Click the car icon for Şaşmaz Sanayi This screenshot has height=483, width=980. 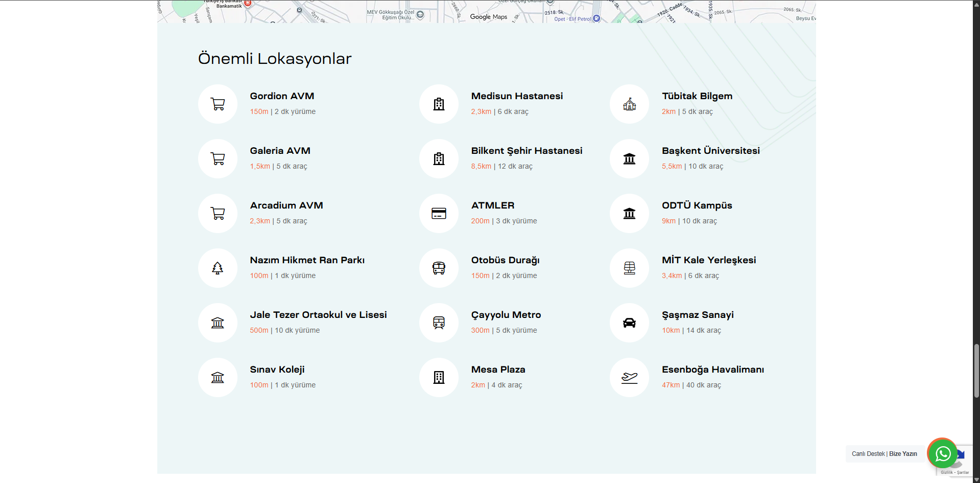click(x=629, y=323)
